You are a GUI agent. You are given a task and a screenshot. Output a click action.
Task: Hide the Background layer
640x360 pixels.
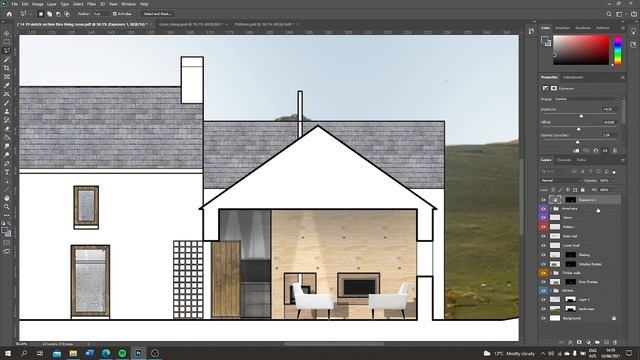click(543, 318)
